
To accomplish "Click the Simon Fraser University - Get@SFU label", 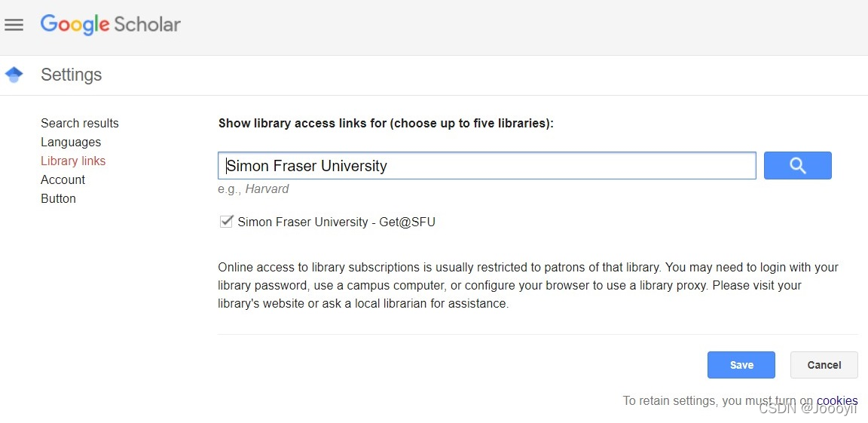I will click(336, 222).
